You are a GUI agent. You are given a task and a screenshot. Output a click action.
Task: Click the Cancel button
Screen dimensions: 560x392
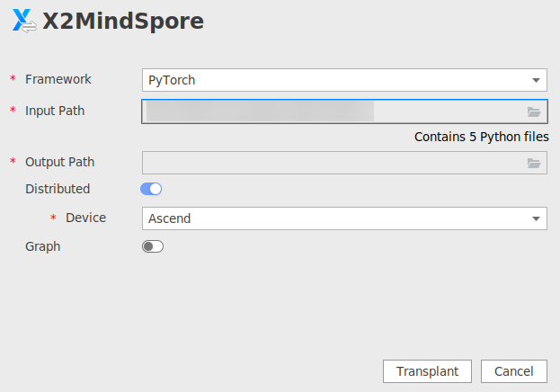[x=514, y=371]
